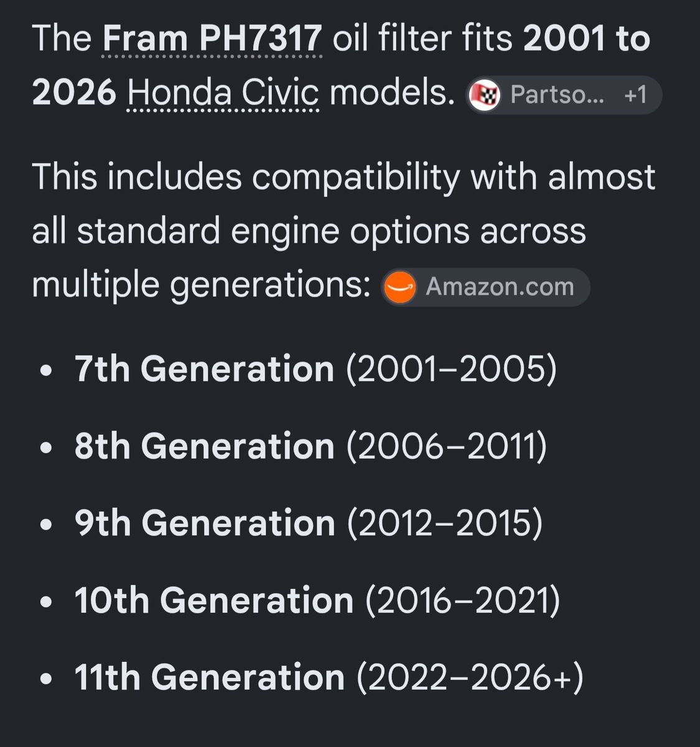Click the bold 2001 to 2026 text
700x747 pixels.
pos(341,66)
